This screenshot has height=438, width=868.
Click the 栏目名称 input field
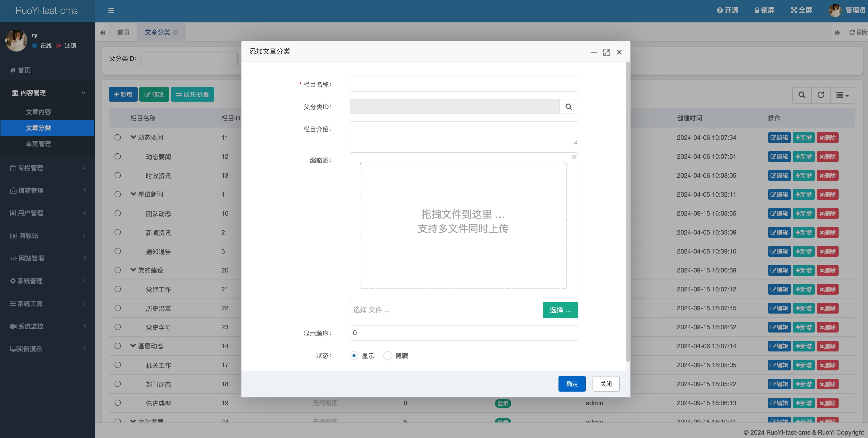[x=464, y=84]
